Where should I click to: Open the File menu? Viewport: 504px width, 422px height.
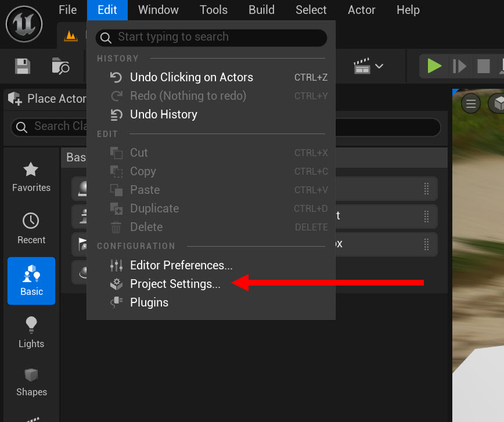pos(68,10)
